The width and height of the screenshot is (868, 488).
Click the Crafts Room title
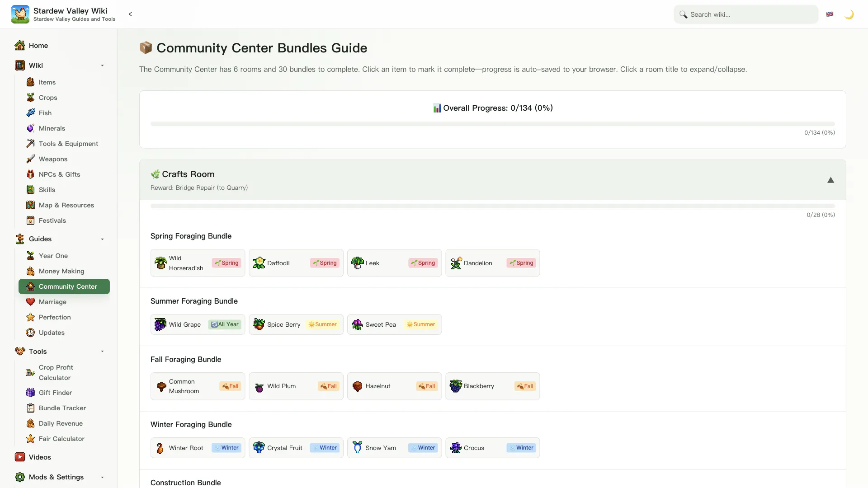(x=188, y=174)
